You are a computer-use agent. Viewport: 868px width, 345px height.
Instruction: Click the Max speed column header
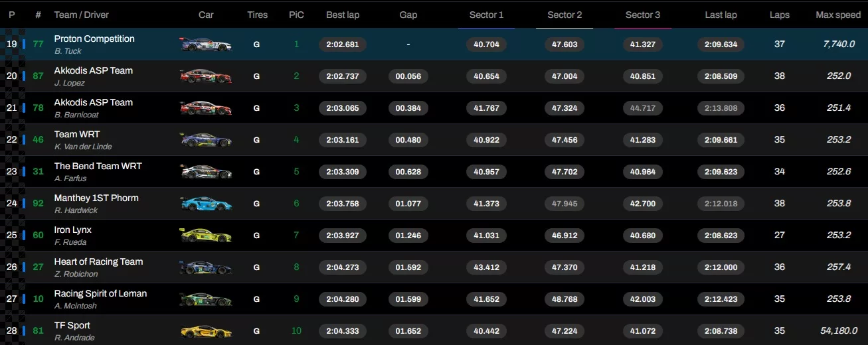[838, 15]
